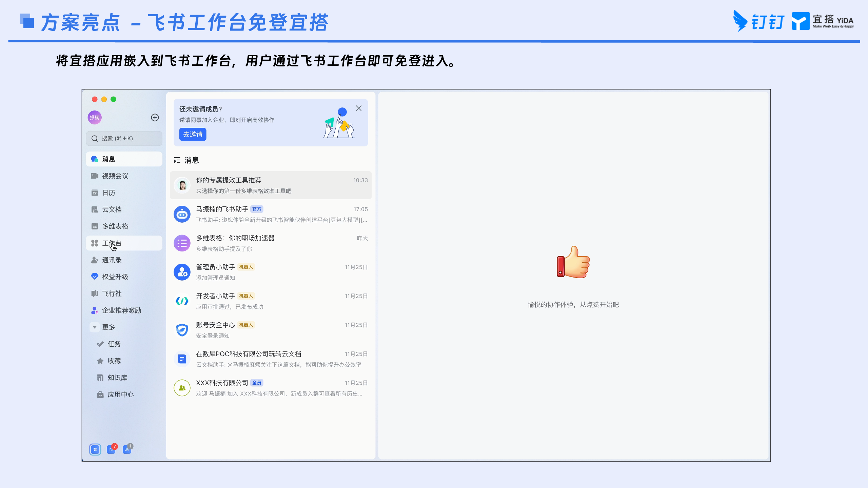Toggle the 消息 list collapse icon
This screenshot has width=868, height=488.
pyautogui.click(x=177, y=160)
